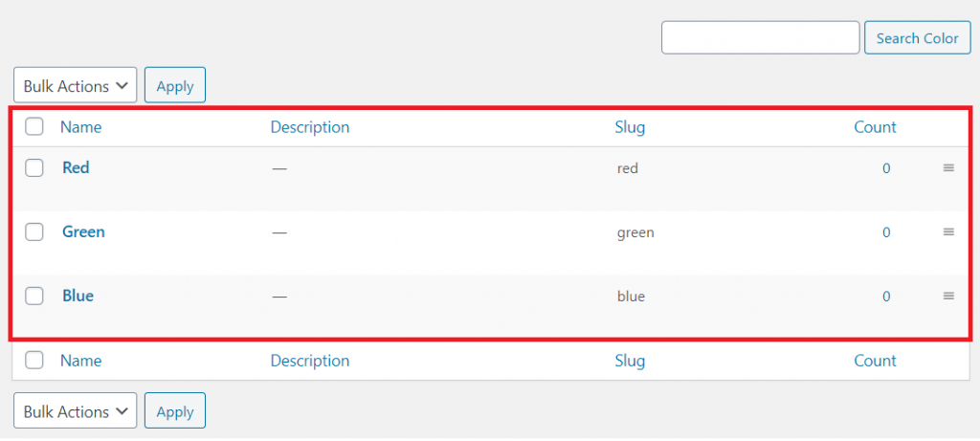Click the drag handle icon for Green row
980x441 pixels.
[x=948, y=232]
